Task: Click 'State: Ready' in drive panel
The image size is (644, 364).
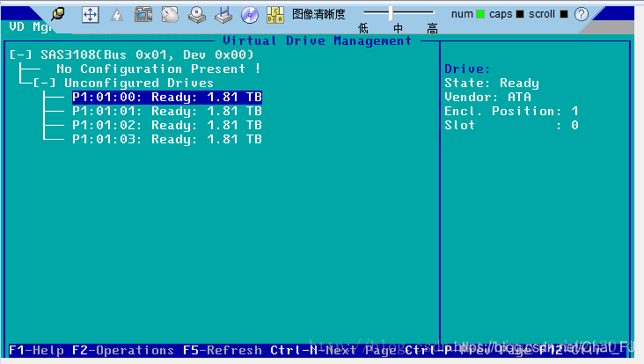Action: coord(492,84)
